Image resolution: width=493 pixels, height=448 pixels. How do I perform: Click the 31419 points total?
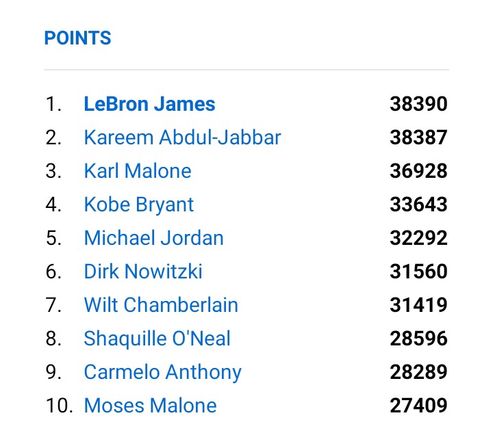[418, 305]
